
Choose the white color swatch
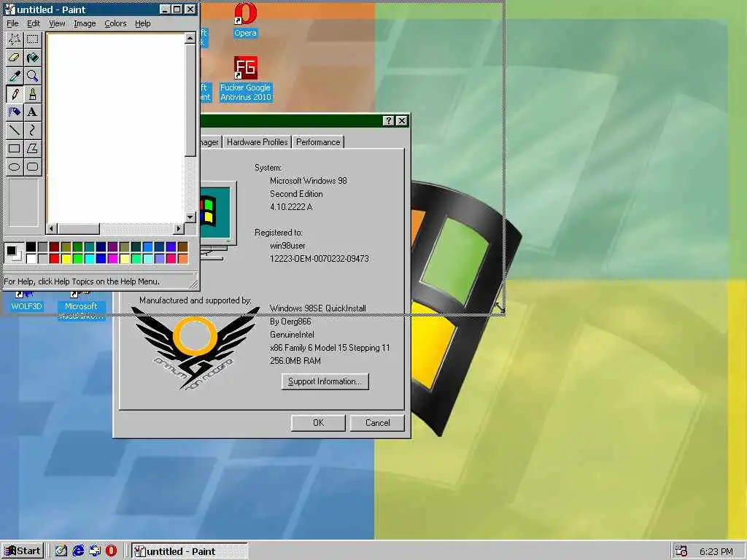click(x=31, y=259)
